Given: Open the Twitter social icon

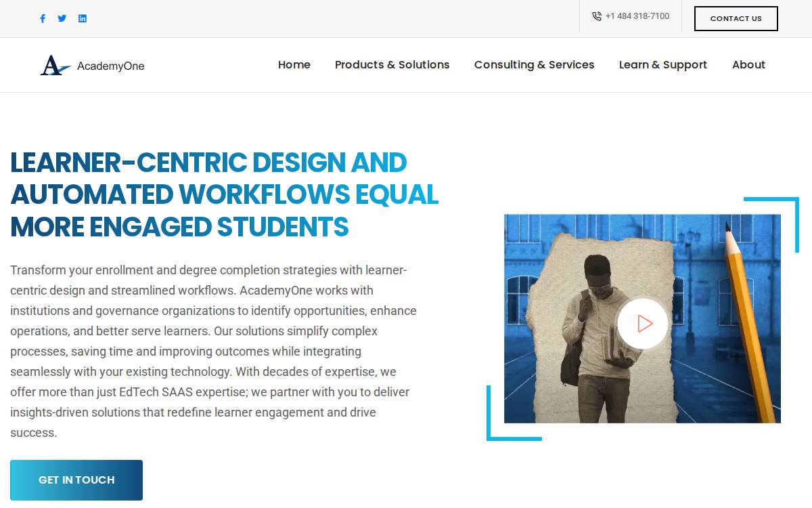Looking at the screenshot, I should click(62, 18).
